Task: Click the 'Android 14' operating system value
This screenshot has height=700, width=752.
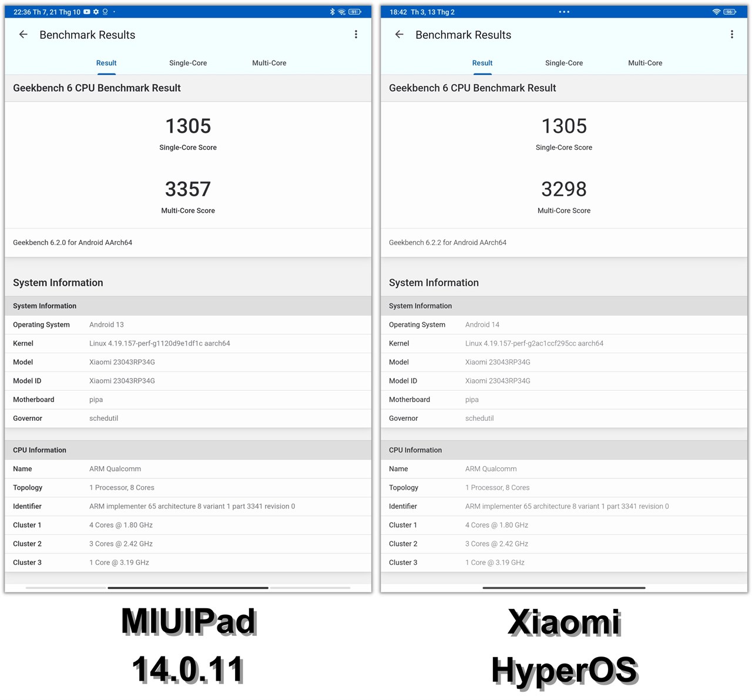Action: coord(482,324)
